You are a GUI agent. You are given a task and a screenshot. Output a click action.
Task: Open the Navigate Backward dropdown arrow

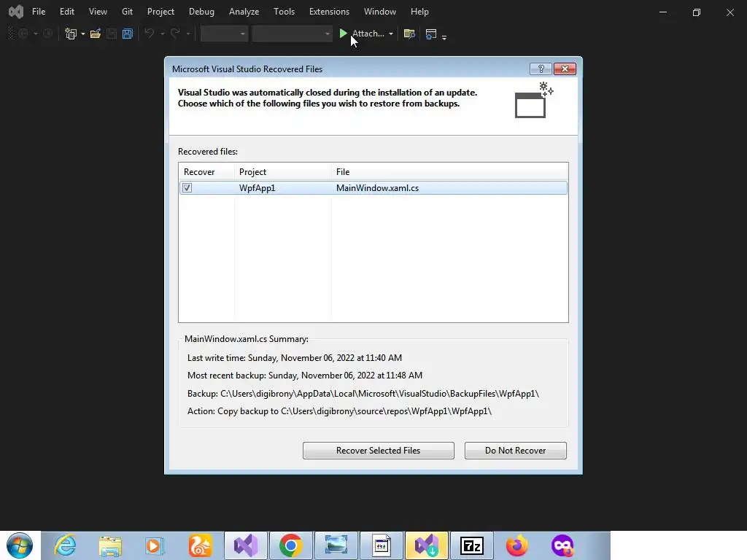(x=35, y=34)
